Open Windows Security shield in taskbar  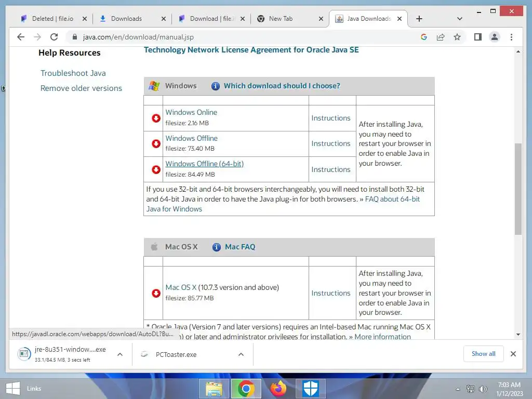tap(311, 389)
